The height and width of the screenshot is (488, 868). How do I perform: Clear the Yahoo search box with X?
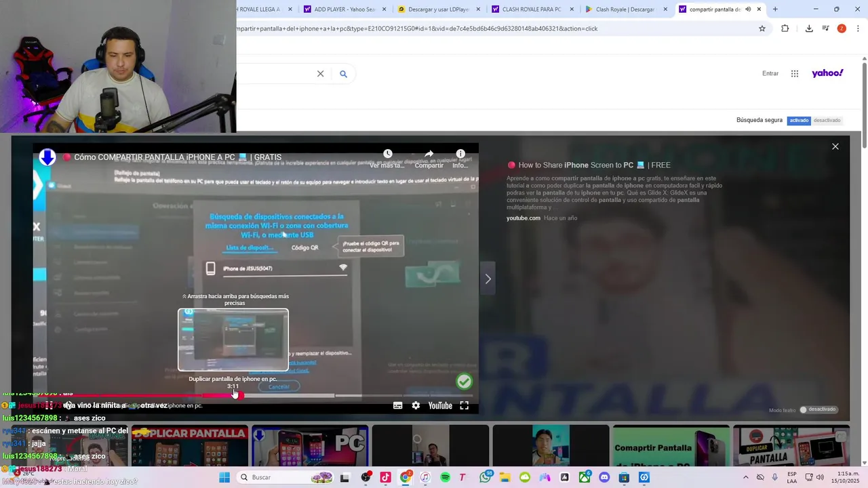[321, 74]
